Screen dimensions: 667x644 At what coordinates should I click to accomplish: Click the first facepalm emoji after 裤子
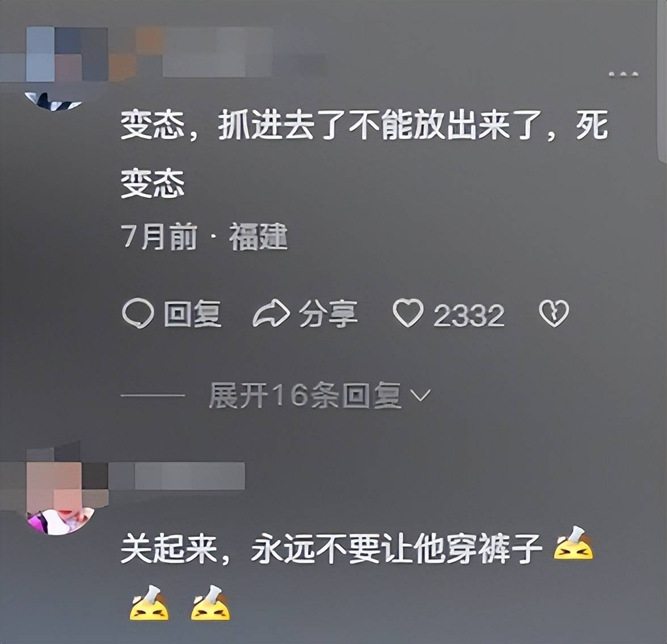(573, 544)
